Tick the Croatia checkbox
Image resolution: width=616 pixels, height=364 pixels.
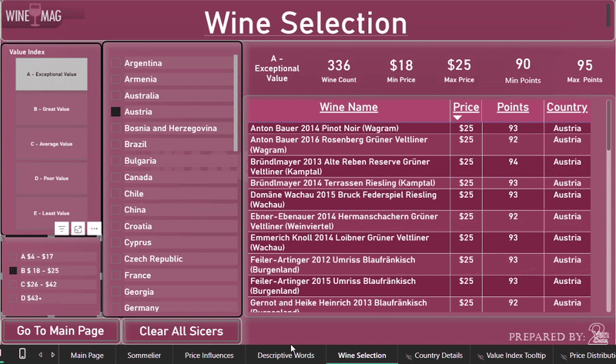115,226
